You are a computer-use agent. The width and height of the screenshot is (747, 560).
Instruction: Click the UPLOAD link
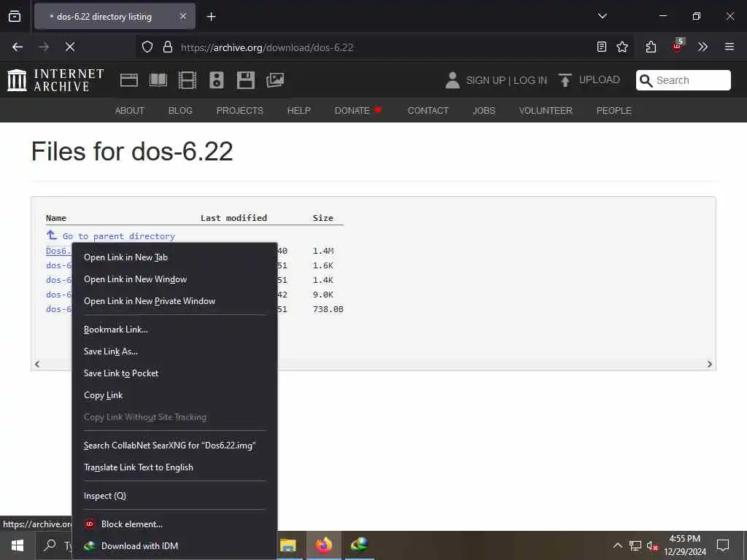point(589,80)
